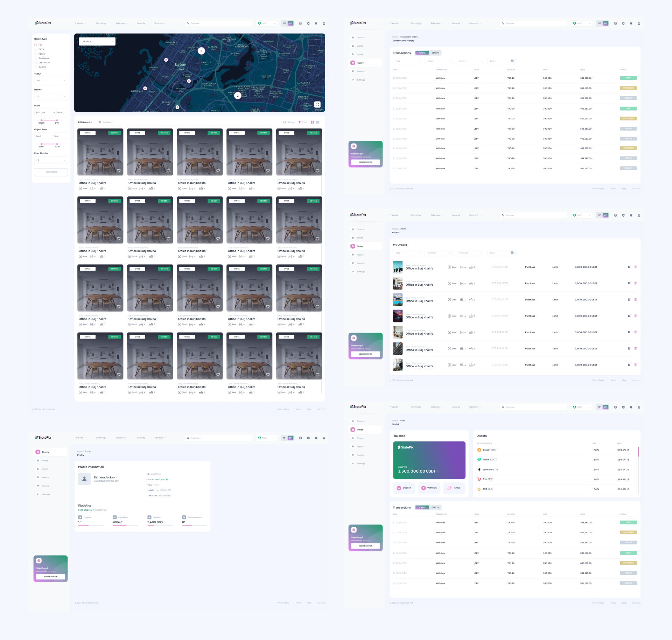Screen dimensions: 672x640
Task: Click the Swap arrows icon in Wallet
Action: pos(449,488)
